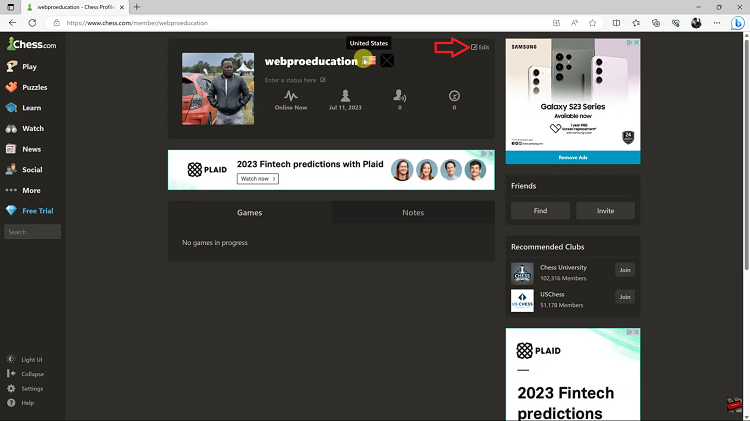Open the Play menu icon in sidebar
The height and width of the screenshot is (421, 750).
click(x=11, y=66)
